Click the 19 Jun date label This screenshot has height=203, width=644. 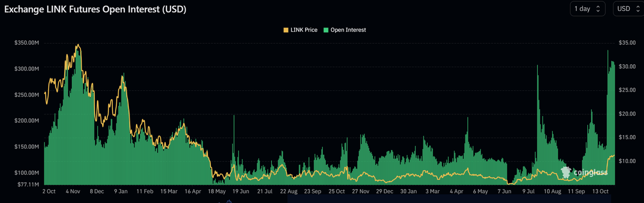241,191
